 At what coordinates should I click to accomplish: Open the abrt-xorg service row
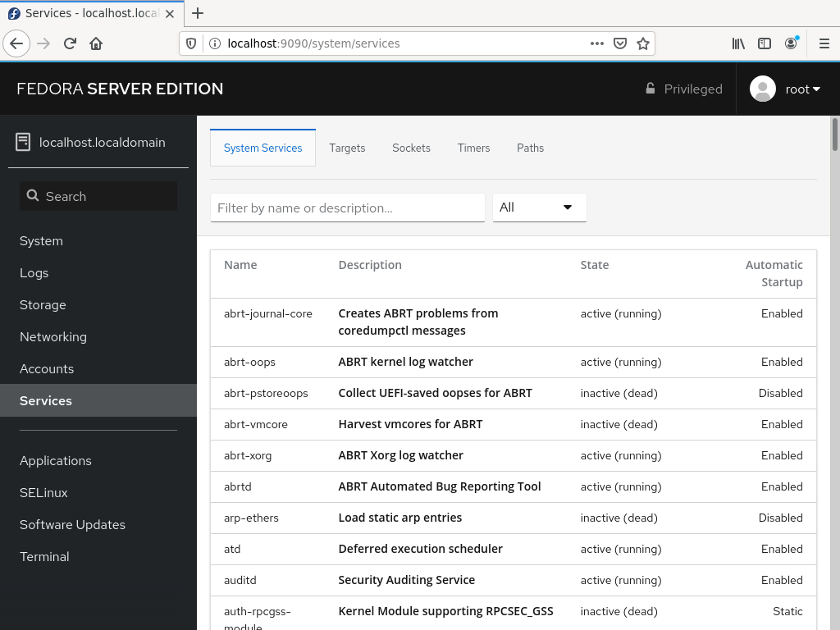pyautogui.click(x=514, y=455)
